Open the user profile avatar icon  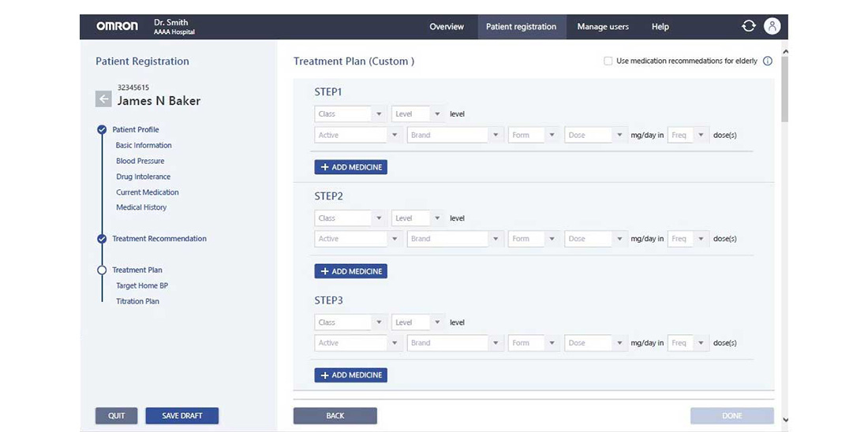[x=772, y=26]
